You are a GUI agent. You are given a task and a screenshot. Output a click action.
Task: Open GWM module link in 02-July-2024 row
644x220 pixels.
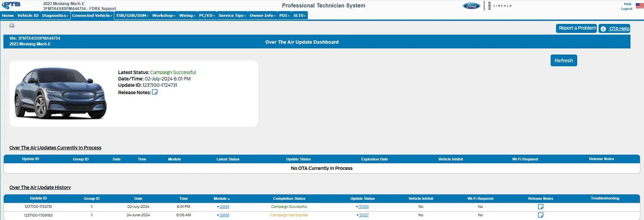pyautogui.click(x=224, y=206)
